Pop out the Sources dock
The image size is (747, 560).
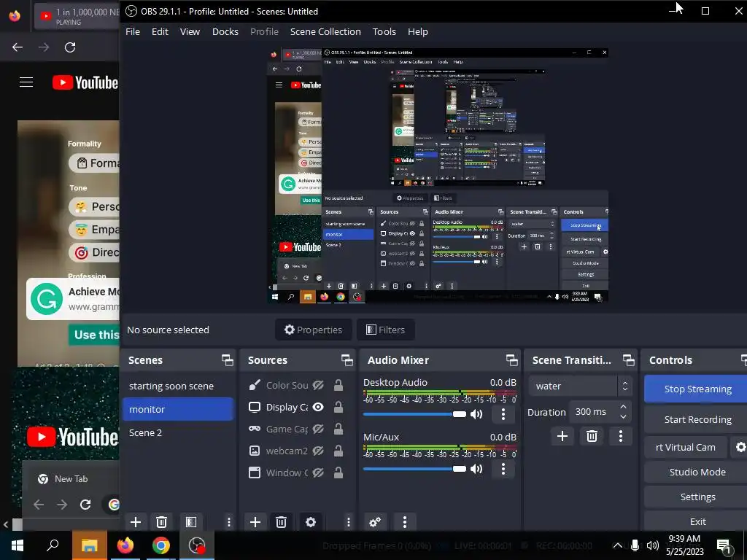click(347, 360)
